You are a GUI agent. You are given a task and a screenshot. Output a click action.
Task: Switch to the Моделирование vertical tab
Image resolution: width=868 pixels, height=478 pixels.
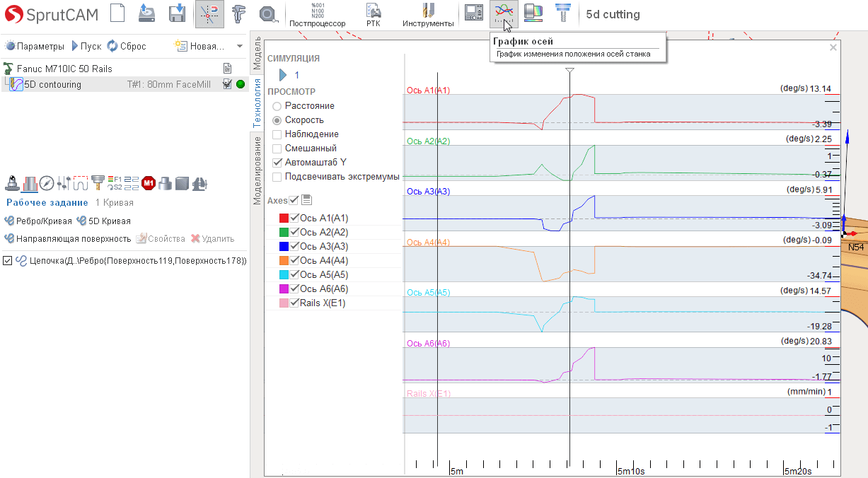click(257, 169)
